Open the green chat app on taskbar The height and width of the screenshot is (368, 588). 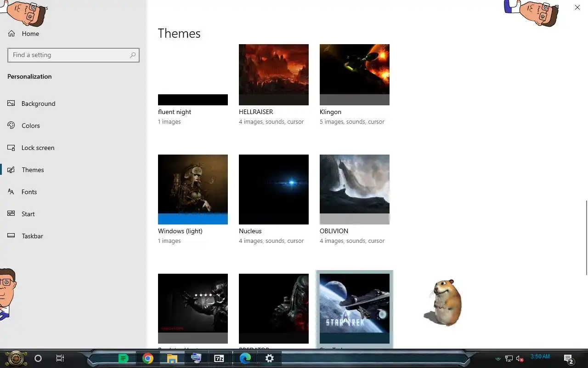(x=123, y=358)
